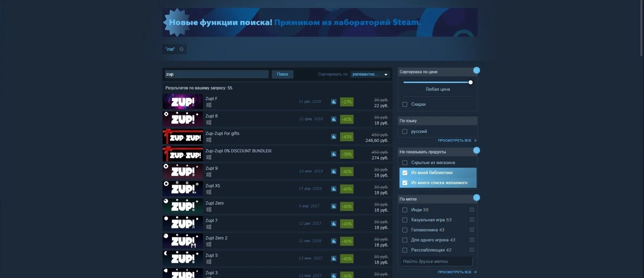Screen dimensions: 644x278
Task: Open the Zup! 9 thumbnail
Action: (183, 171)
